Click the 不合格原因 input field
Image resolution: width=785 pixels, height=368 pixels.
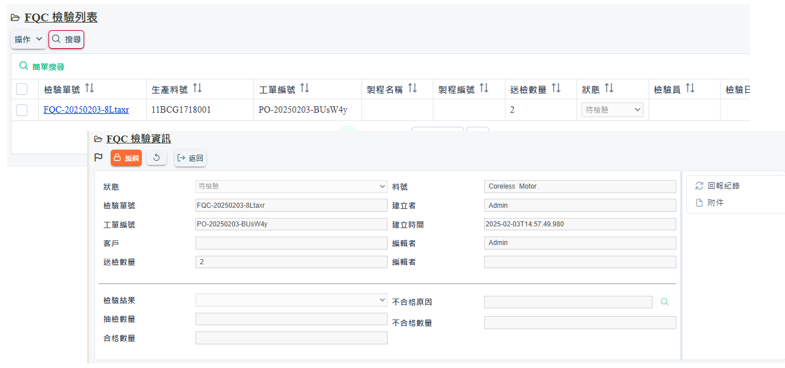pyautogui.click(x=568, y=302)
